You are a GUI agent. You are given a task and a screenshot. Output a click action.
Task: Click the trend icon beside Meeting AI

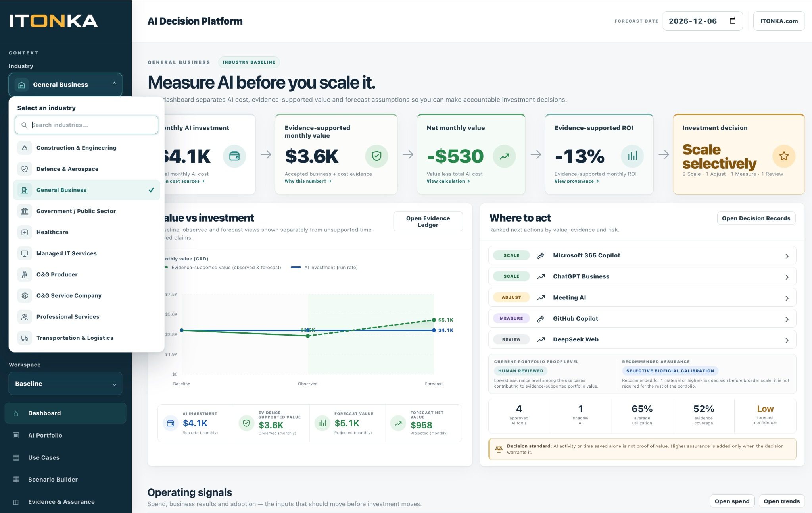[541, 298]
